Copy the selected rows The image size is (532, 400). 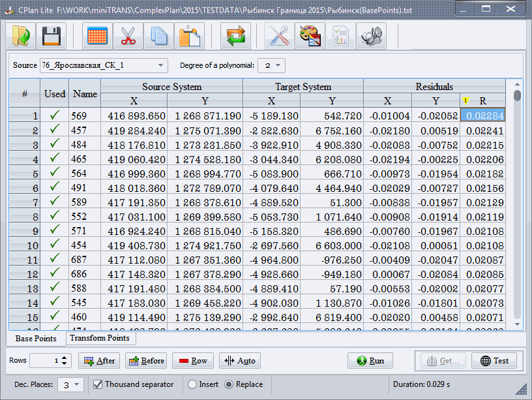158,37
